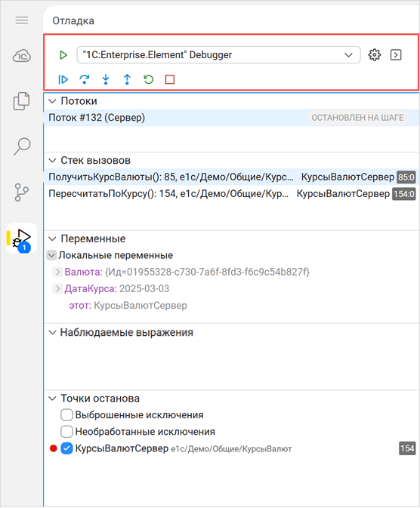This screenshot has height=508, width=420.
Task: Open the hamburger menu
Action: pos(22,20)
